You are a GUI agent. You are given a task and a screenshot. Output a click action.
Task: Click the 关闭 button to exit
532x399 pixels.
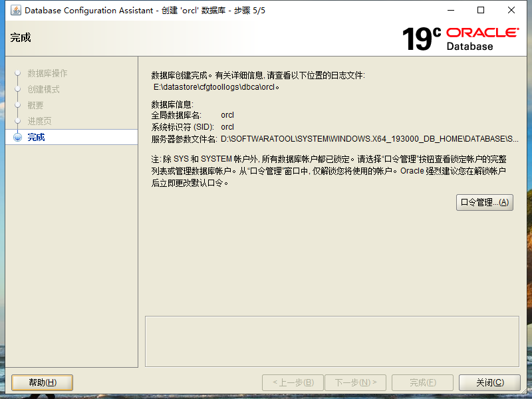pyautogui.click(x=489, y=382)
